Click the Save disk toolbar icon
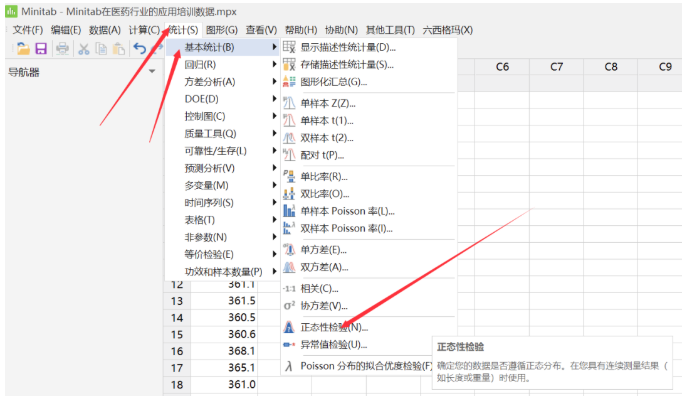This screenshot has height=399, width=689. 41,48
